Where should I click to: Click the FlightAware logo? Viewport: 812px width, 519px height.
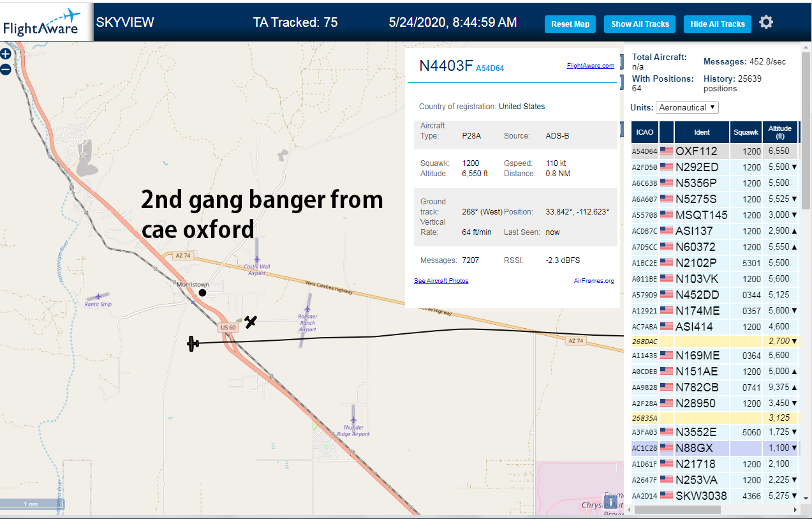click(x=41, y=22)
